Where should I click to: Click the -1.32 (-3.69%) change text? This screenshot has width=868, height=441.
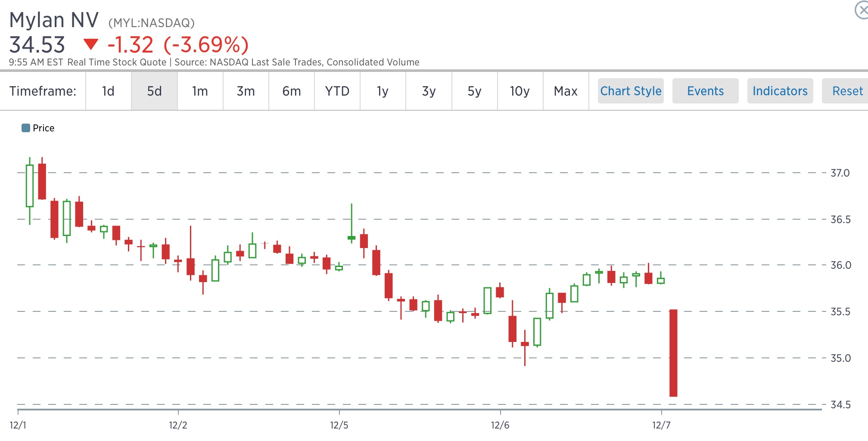pyautogui.click(x=178, y=45)
